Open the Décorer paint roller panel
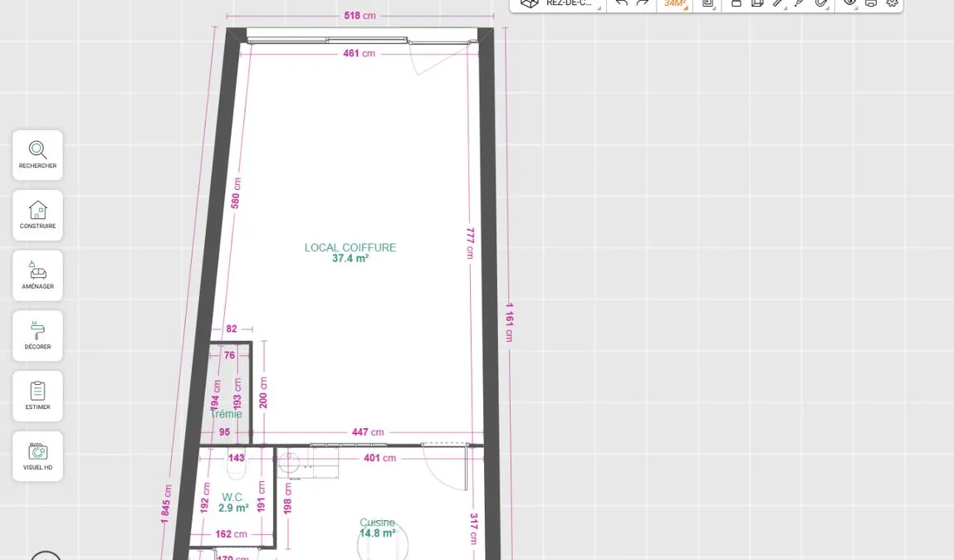This screenshot has width=954, height=560. coord(37,336)
